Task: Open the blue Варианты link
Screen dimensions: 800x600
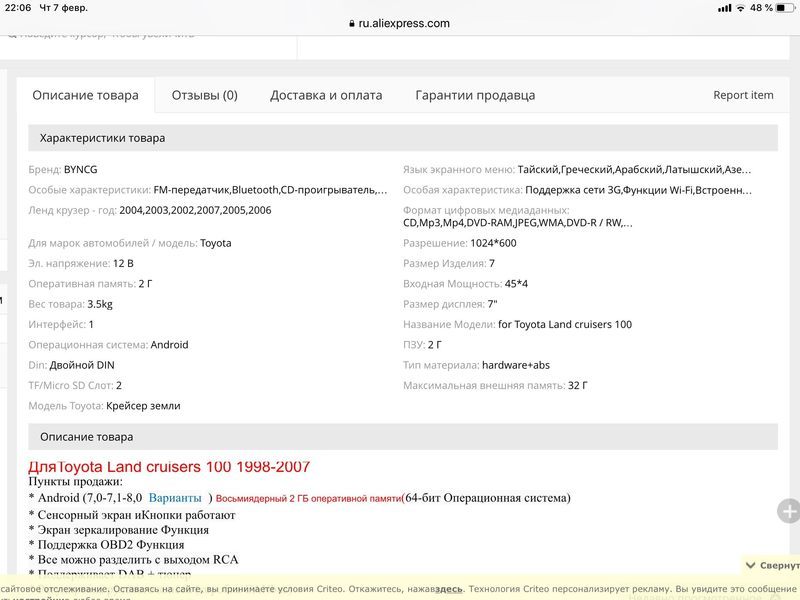Action: (x=175, y=497)
